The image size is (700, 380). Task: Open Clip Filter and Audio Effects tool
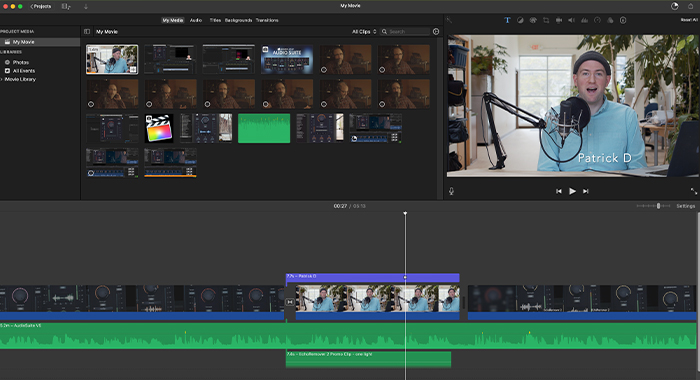click(x=610, y=20)
